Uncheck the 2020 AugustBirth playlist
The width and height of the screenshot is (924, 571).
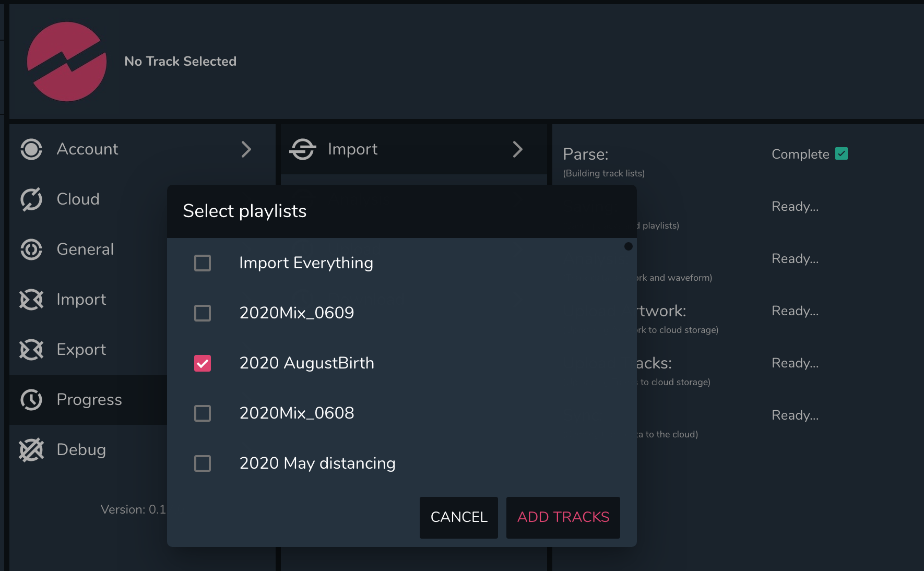click(x=203, y=363)
